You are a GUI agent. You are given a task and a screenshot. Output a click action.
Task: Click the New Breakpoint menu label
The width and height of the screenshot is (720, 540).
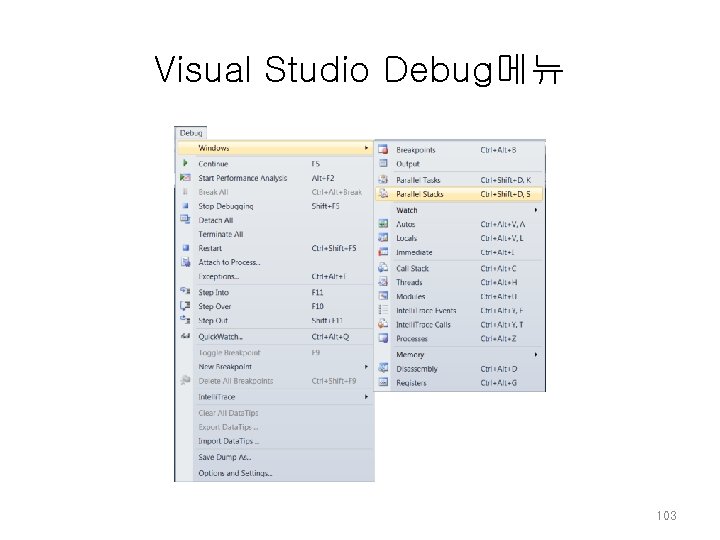click(x=225, y=366)
